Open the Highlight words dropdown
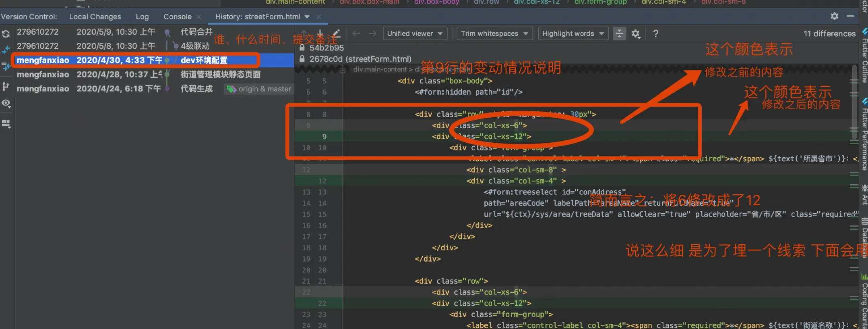Screen dimensions: 868x329 coord(573,33)
